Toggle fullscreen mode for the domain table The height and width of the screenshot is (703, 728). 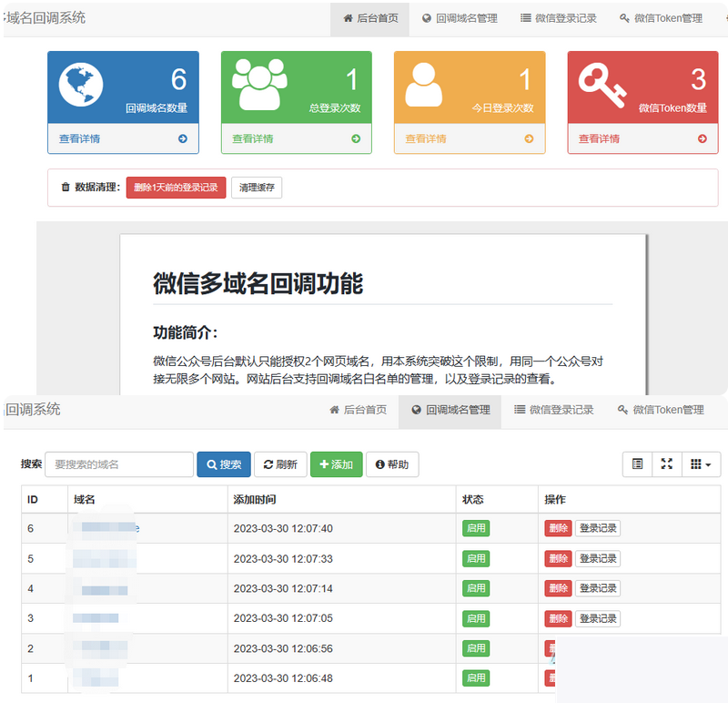click(x=667, y=464)
